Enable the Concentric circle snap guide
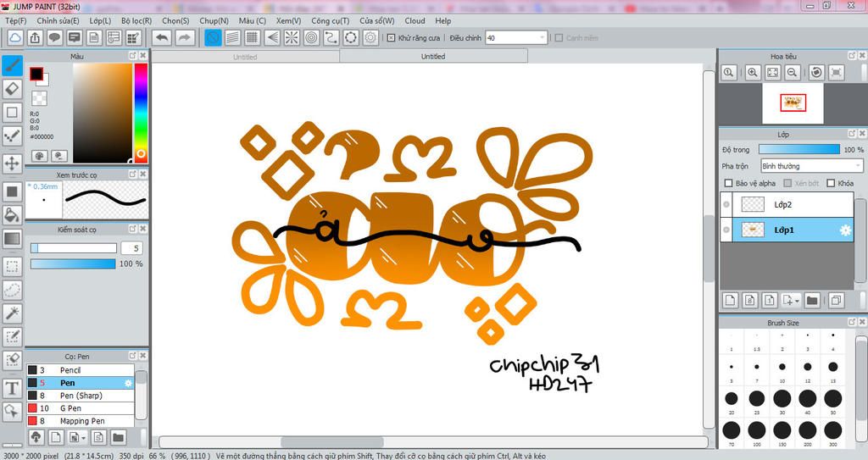Viewport: 868px width, 460px height. click(312, 37)
